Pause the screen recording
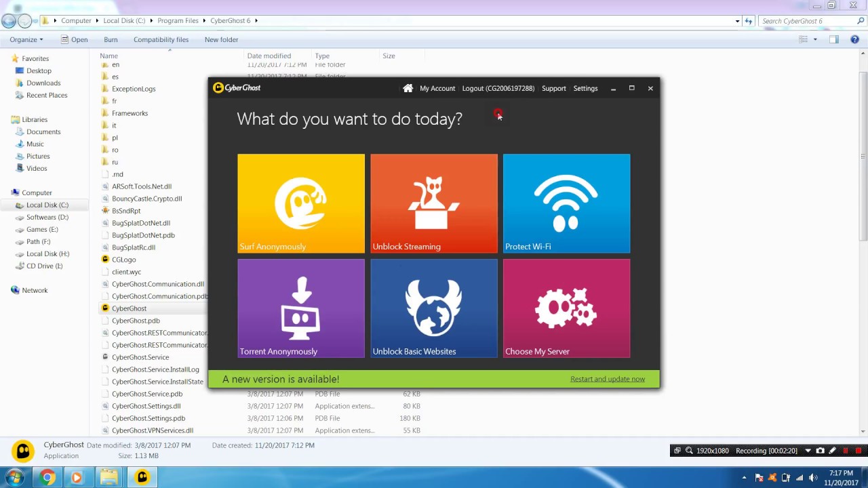The width and height of the screenshot is (868, 488). 846,451
